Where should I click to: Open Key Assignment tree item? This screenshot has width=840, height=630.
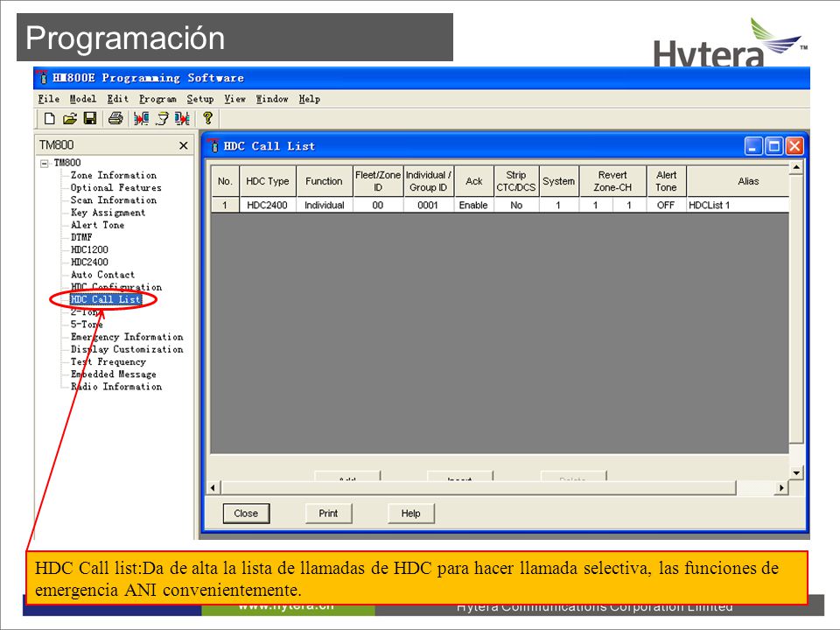tap(108, 213)
